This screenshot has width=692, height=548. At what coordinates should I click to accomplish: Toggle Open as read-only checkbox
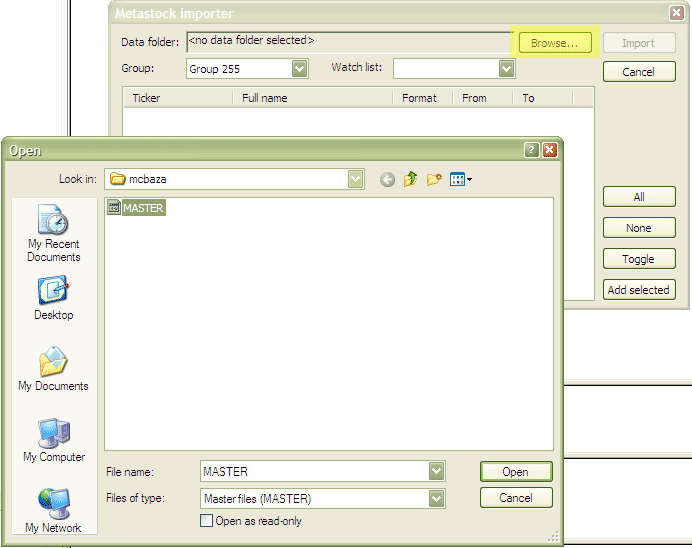click(x=206, y=521)
